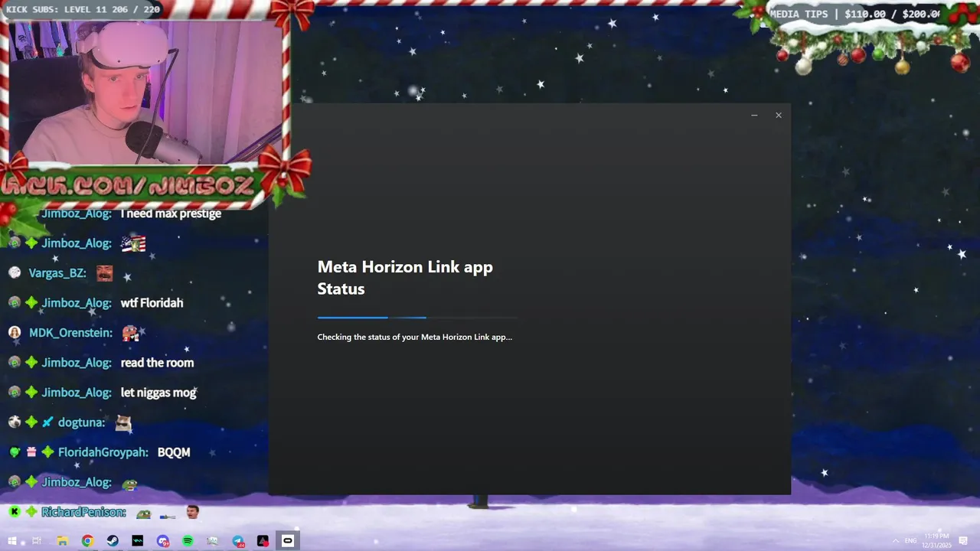Open Telegram from the taskbar
This screenshot has height=551, width=980.
coord(238,541)
